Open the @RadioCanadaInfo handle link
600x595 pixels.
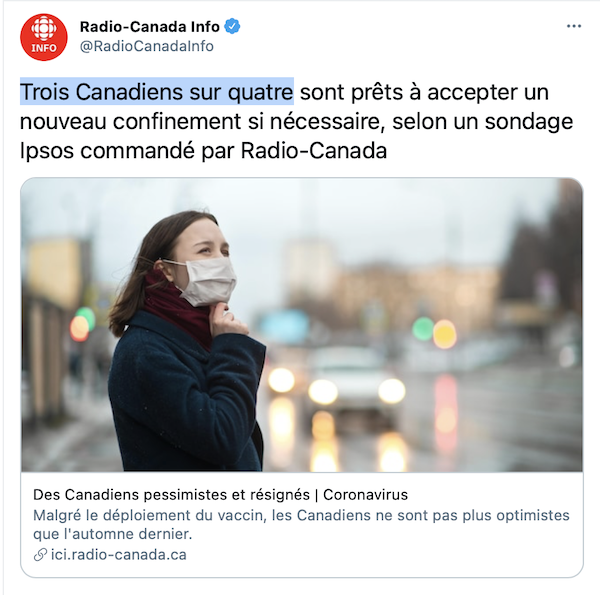click(147, 46)
